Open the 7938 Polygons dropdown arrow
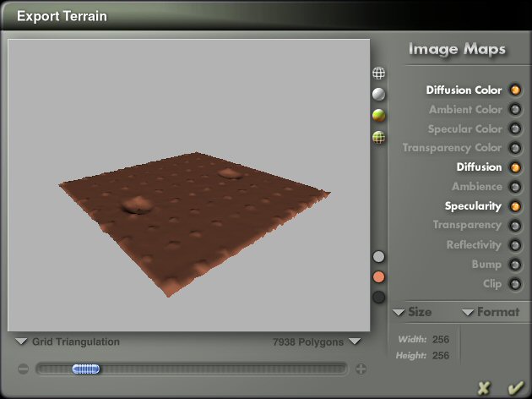Screen dimensions: 532x399 coord(355,342)
